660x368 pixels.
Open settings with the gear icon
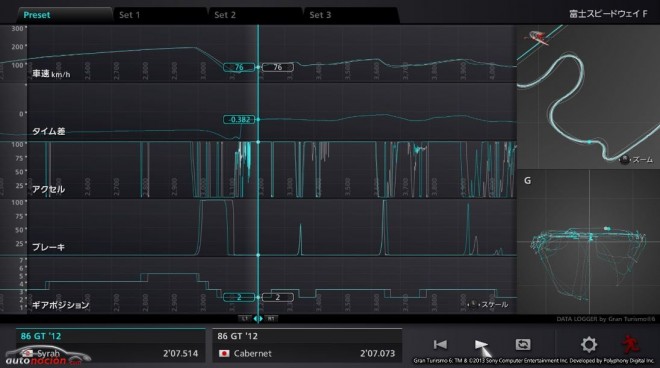click(x=589, y=344)
